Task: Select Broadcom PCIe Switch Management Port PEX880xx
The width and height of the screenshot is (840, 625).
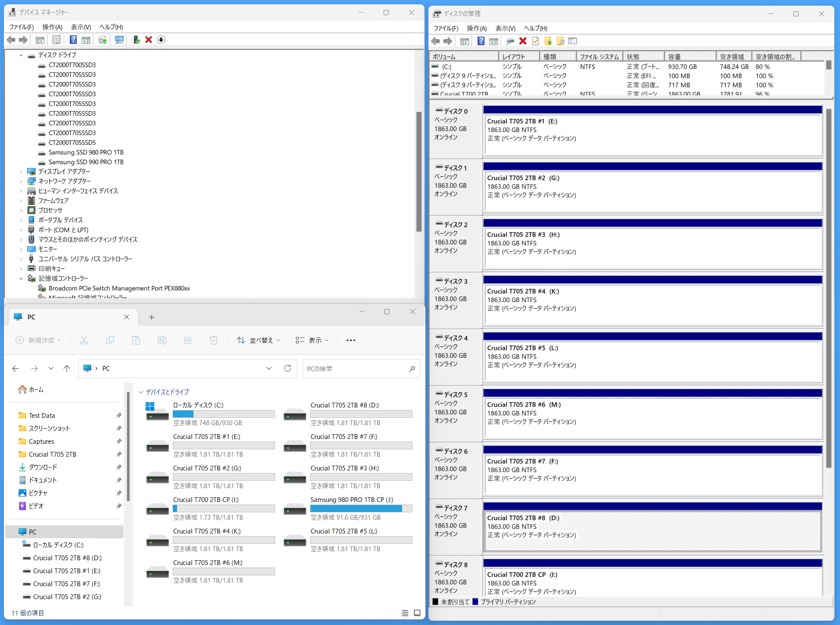Action: point(119,288)
